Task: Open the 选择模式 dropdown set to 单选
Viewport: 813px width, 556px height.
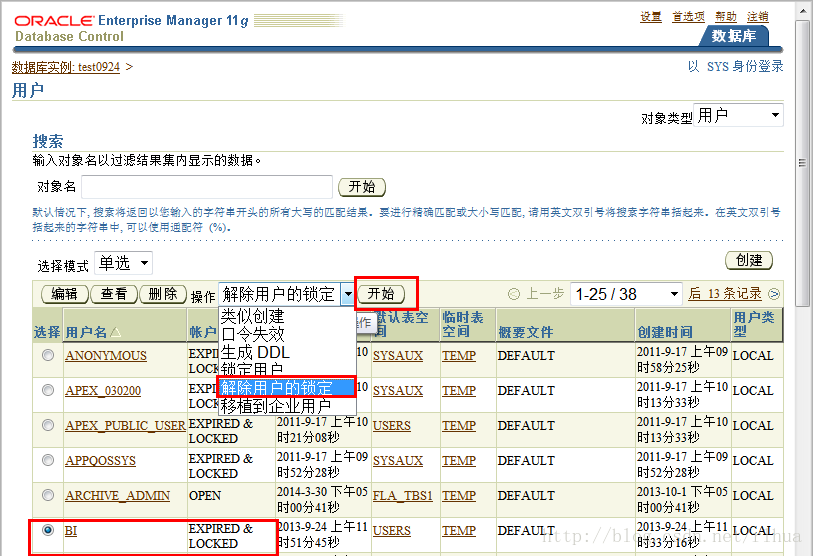Action: click(124, 263)
